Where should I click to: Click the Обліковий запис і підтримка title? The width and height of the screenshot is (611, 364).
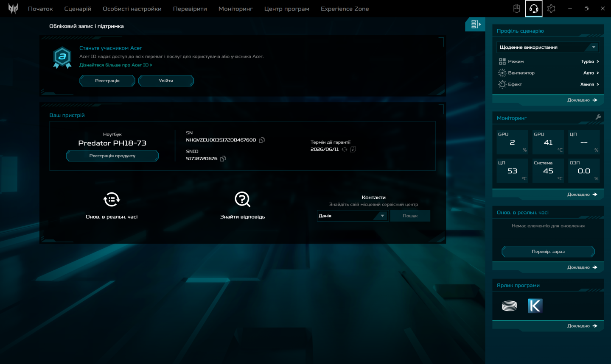87,26
